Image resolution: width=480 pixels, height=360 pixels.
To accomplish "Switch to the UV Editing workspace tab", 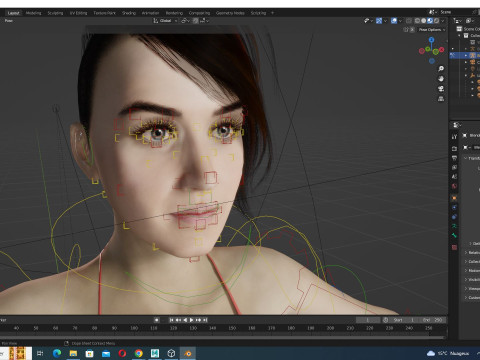I will (78, 13).
